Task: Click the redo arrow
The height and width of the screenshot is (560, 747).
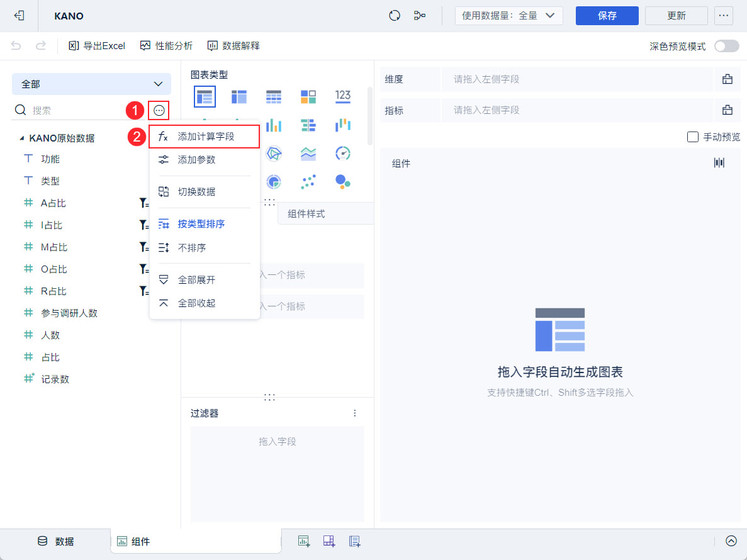Action: [41, 46]
